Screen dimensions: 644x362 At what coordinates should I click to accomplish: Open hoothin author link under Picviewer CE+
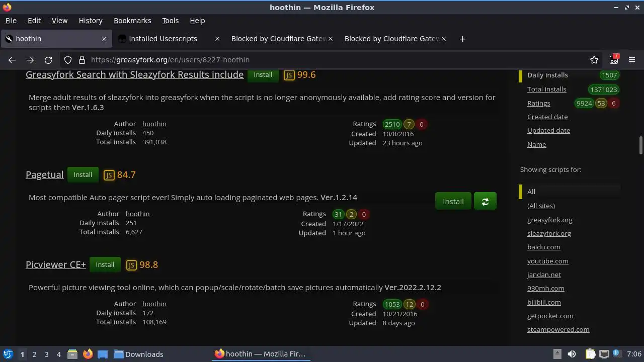[x=154, y=304]
